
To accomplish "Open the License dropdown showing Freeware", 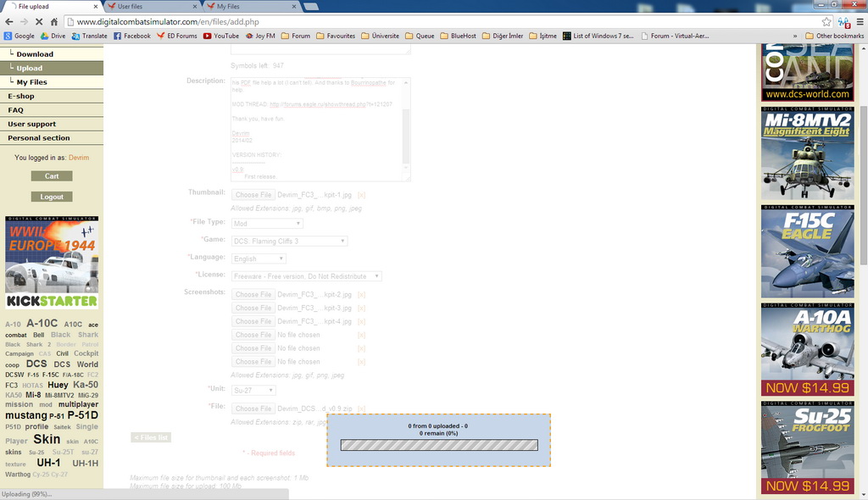I will pos(306,276).
